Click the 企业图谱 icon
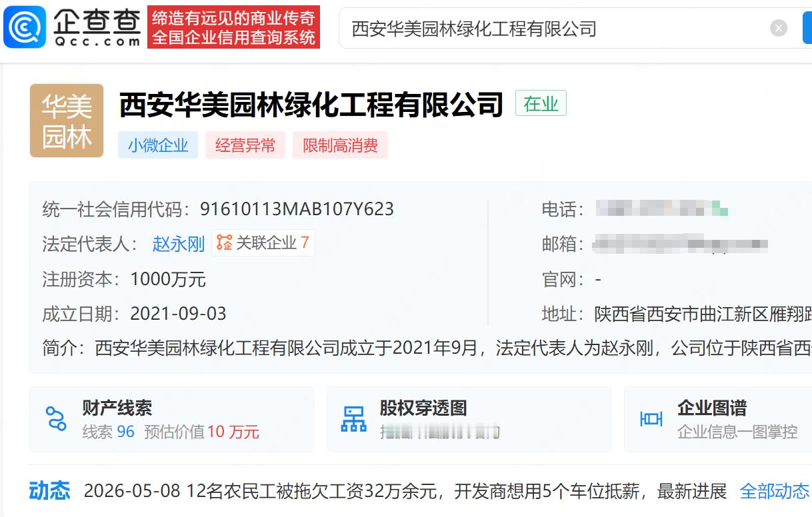Image resolution: width=812 pixels, height=517 pixels. pyautogui.click(x=651, y=419)
